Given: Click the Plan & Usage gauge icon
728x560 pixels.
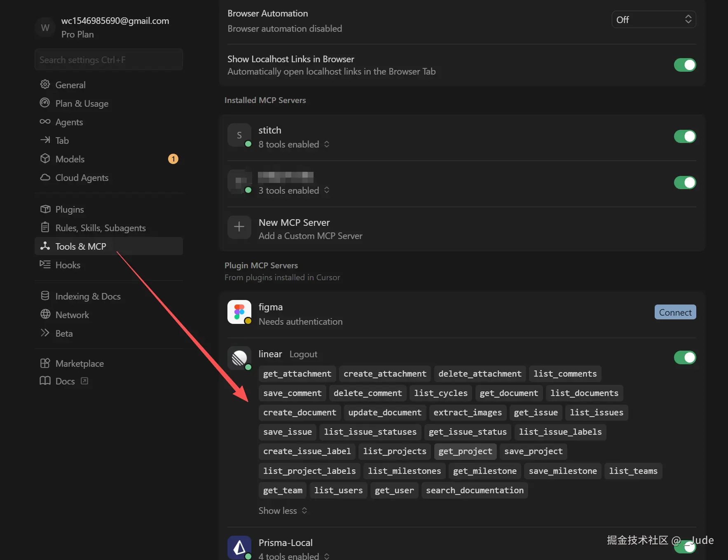Looking at the screenshot, I should tap(45, 103).
